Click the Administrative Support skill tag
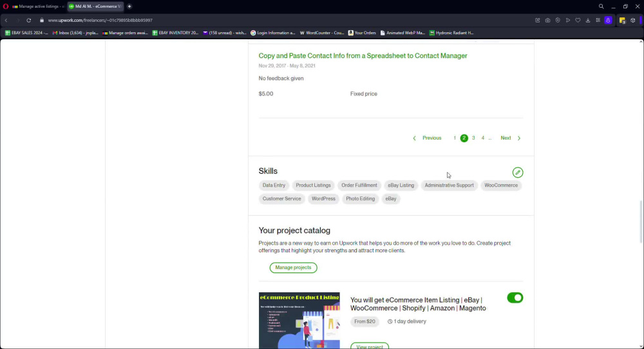Screen dimensions: 644x349 (x=449, y=185)
